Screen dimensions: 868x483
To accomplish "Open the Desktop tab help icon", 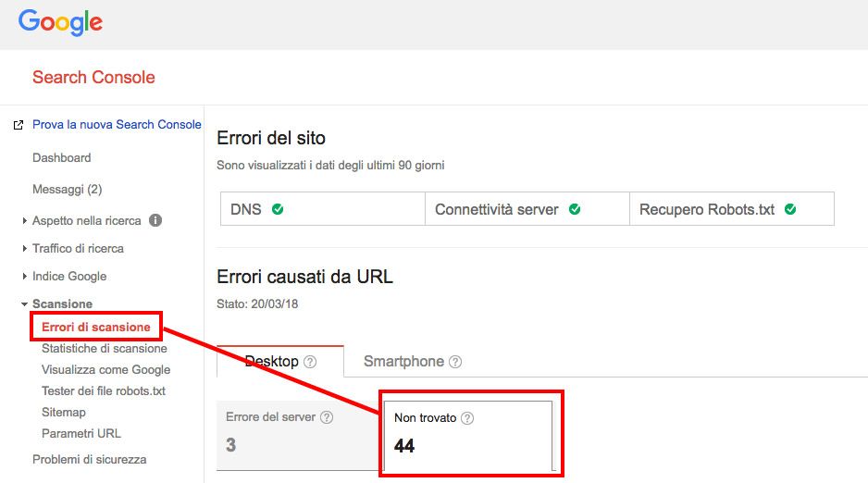I will [311, 362].
